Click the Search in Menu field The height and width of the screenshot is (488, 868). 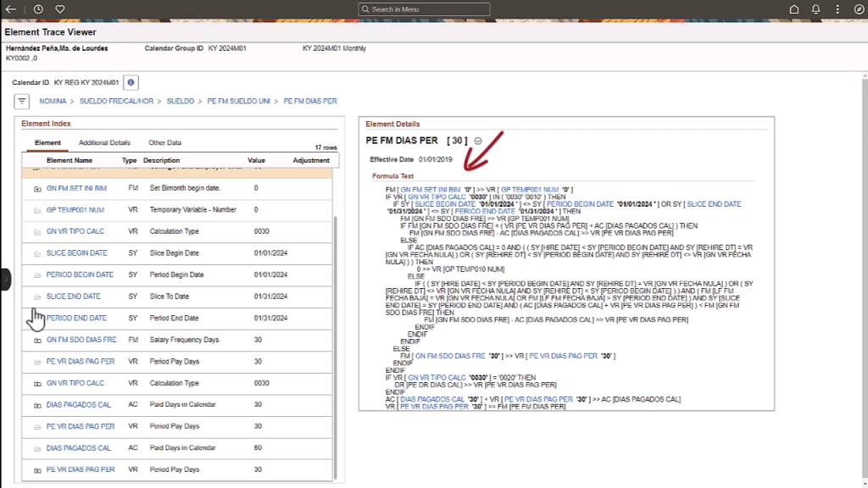click(x=424, y=9)
